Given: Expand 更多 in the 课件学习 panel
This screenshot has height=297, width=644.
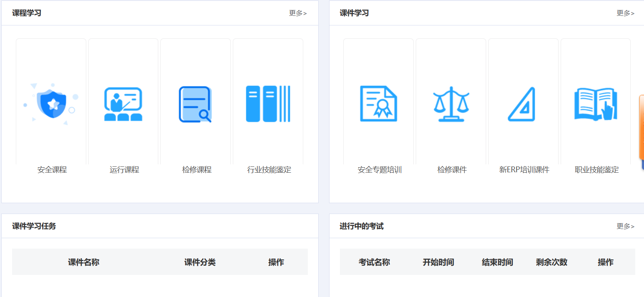Looking at the screenshot, I should click(625, 13).
